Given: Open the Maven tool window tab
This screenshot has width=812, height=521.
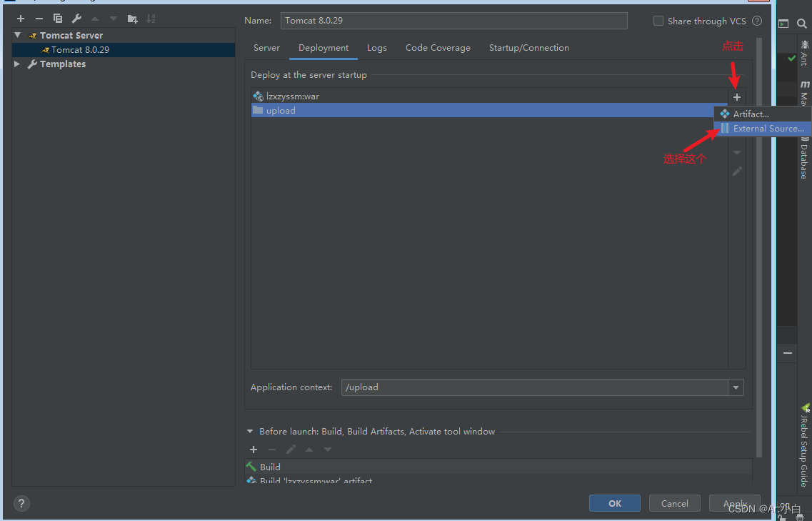Looking at the screenshot, I should (x=804, y=94).
